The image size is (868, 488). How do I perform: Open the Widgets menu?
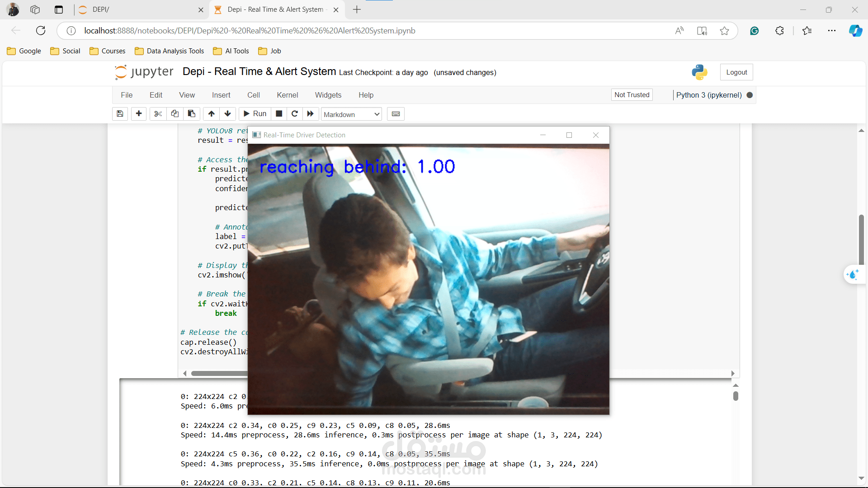(328, 95)
